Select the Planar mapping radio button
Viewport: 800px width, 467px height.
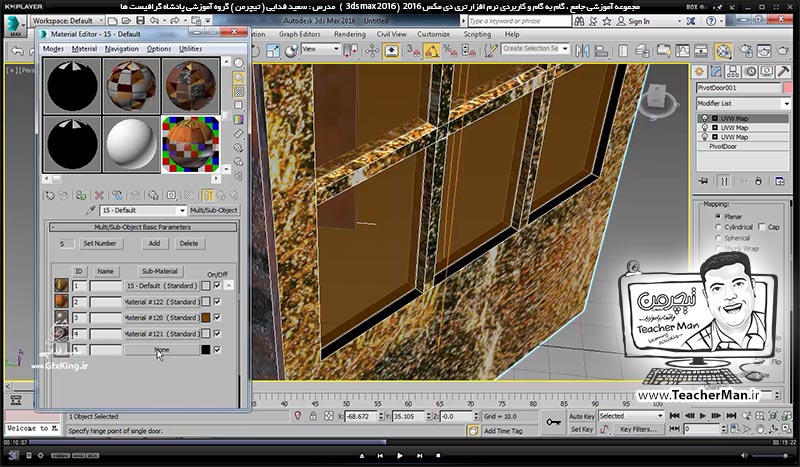pyautogui.click(x=718, y=216)
